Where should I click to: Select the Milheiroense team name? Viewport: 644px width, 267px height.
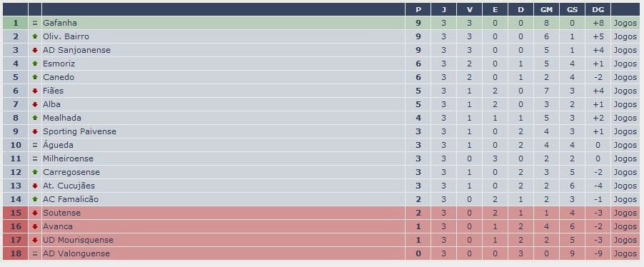[68, 158]
